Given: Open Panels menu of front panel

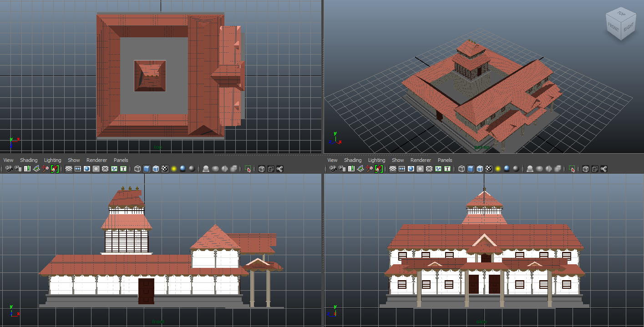Looking at the screenshot, I should (121, 160).
